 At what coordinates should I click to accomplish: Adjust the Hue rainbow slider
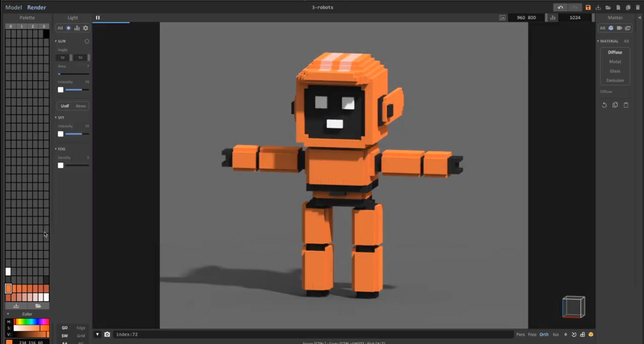pyautogui.click(x=31, y=322)
